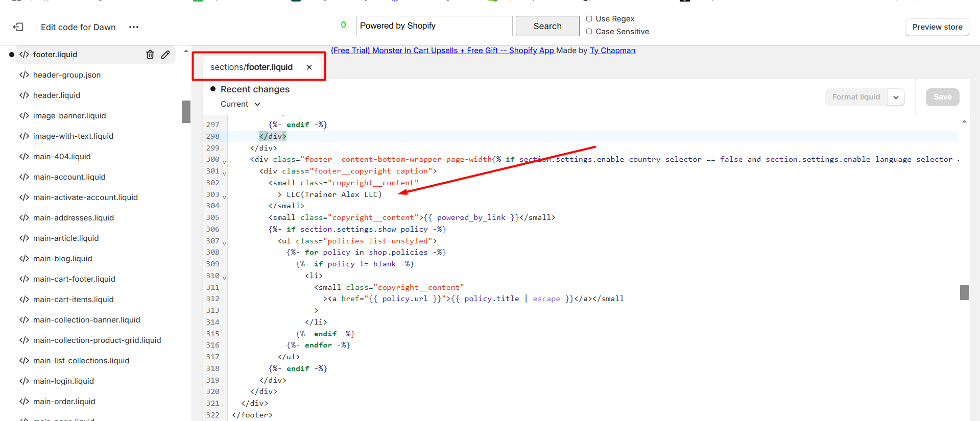Open main-collection-banner.liquid file
The width and height of the screenshot is (980, 421).
(86, 320)
